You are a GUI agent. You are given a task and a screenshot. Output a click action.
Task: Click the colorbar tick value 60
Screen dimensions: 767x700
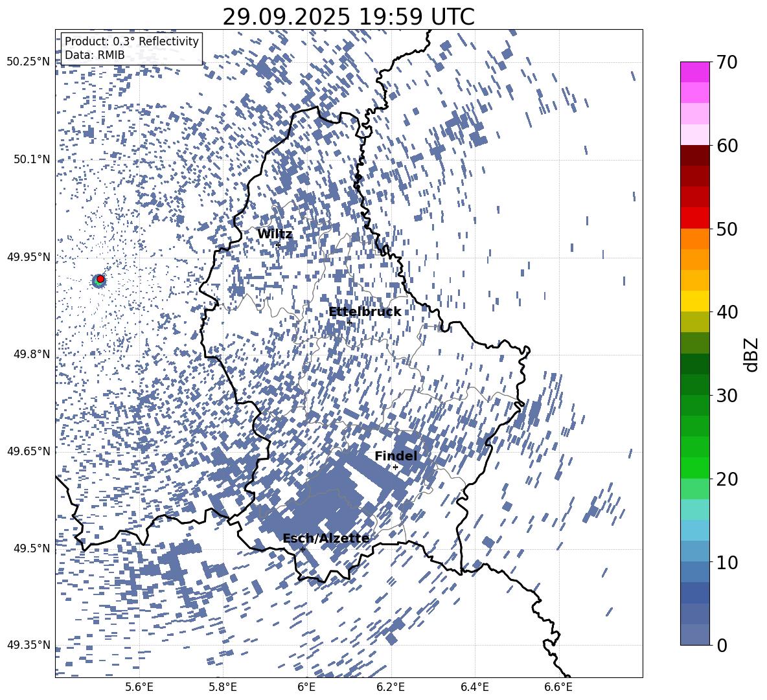(727, 146)
